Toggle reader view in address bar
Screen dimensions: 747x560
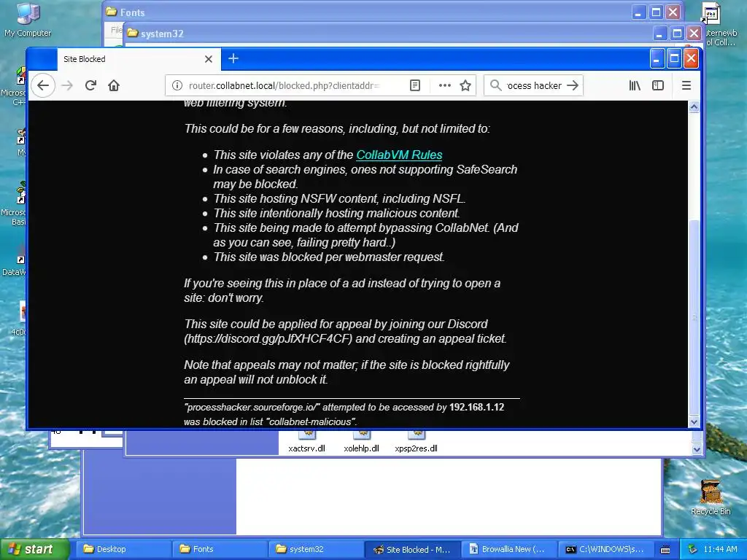pos(415,86)
